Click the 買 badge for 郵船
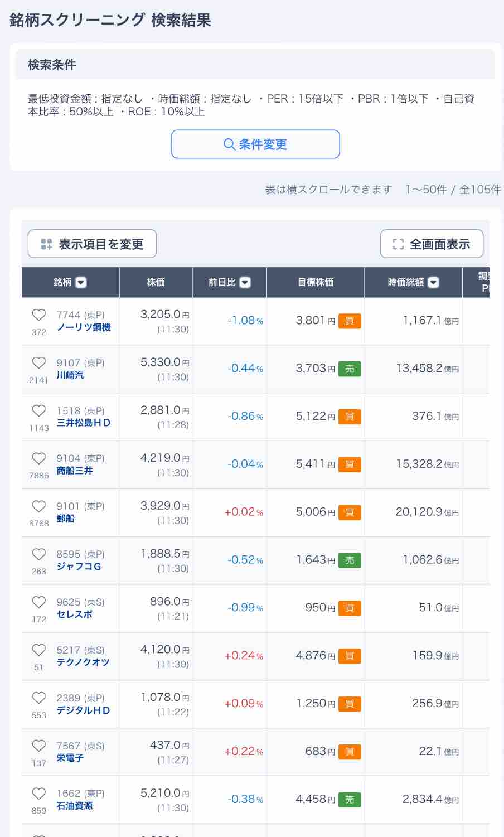 (x=350, y=512)
